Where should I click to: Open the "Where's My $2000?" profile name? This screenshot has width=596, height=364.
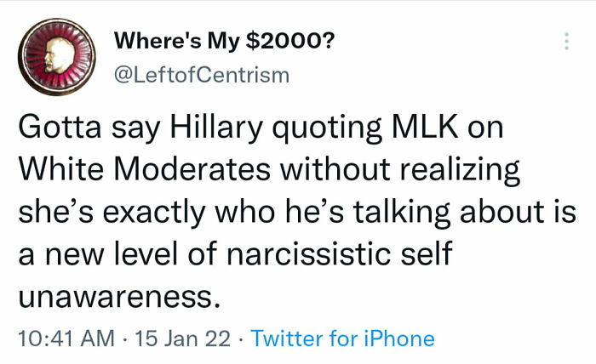[223, 40]
